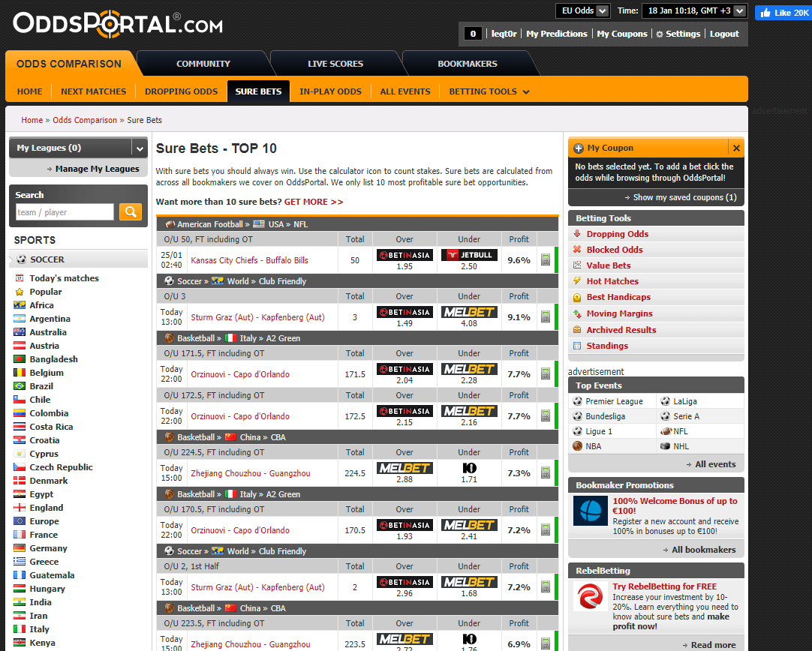
Task: Click the team / player search field
Action: pos(65,212)
